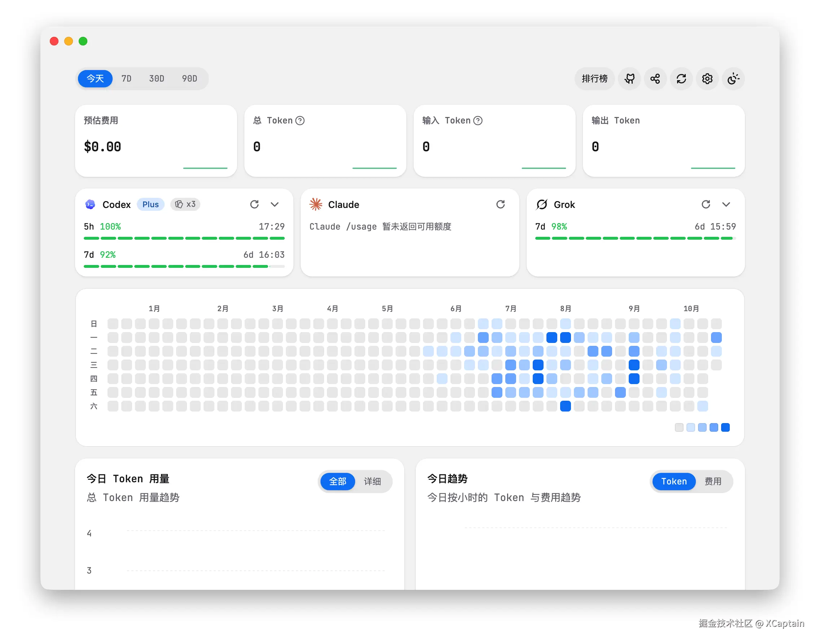The image size is (820, 644).
Task: Expand the Codex card chevron
Action: pyautogui.click(x=274, y=204)
